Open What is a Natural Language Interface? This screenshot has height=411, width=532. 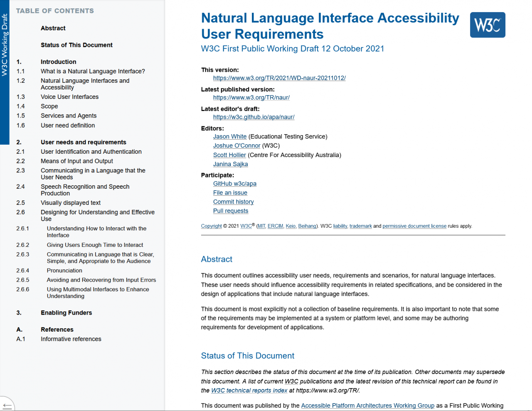pyautogui.click(x=93, y=71)
